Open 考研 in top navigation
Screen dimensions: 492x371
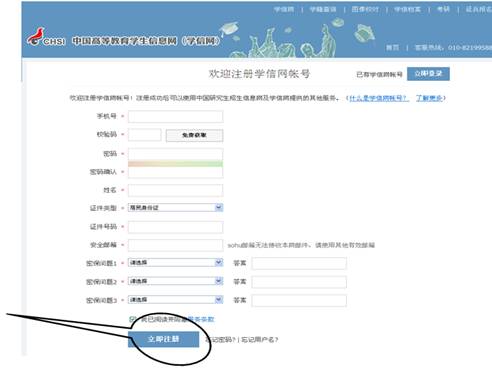tap(443, 9)
